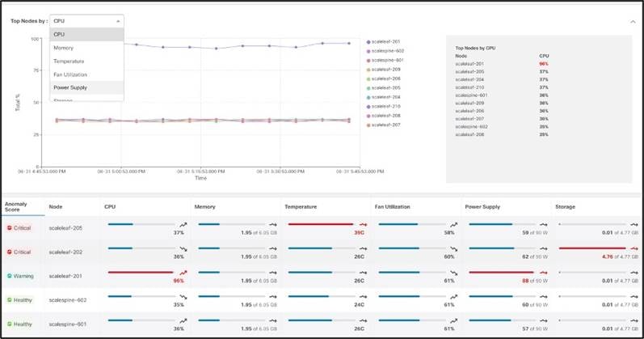This screenshot has width=644, height=339.
Task: Click fan utilization trend arrow for scaleleaf-202
Action: (x=453, y=249)
